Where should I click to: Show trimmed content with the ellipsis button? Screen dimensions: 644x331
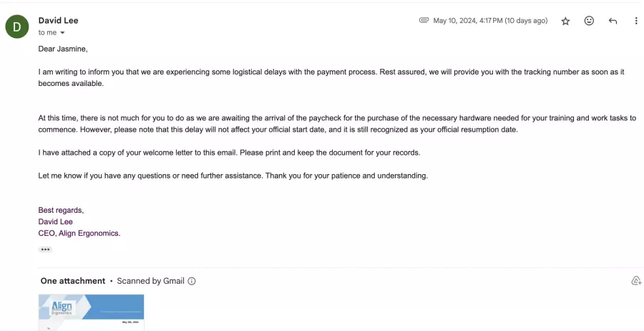tap(45, 249)
